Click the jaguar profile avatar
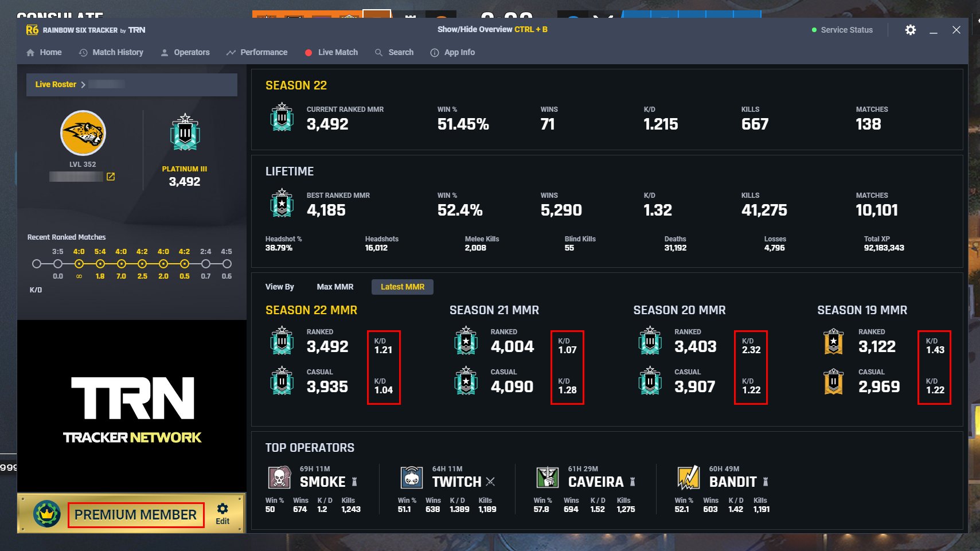Image resolution: width=980 pixels, height=551 pixels. [83, 133]
